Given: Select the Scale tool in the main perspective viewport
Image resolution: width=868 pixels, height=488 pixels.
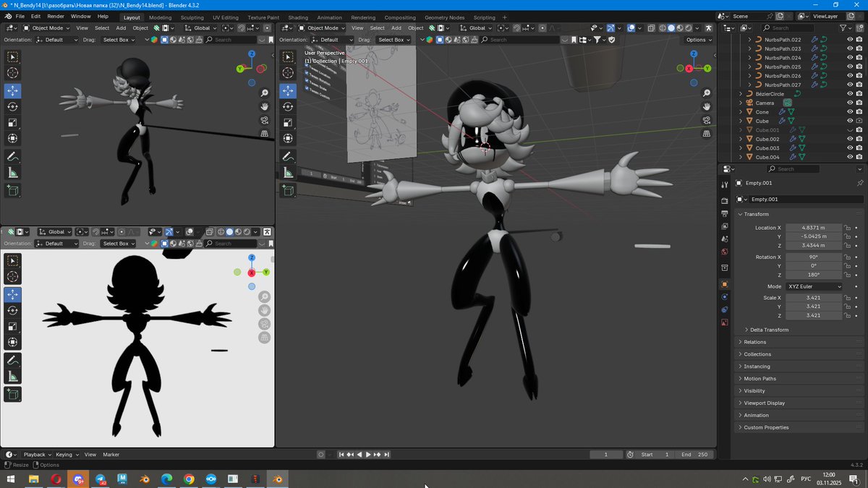Looking at the screenshot, I should [288, 122].
